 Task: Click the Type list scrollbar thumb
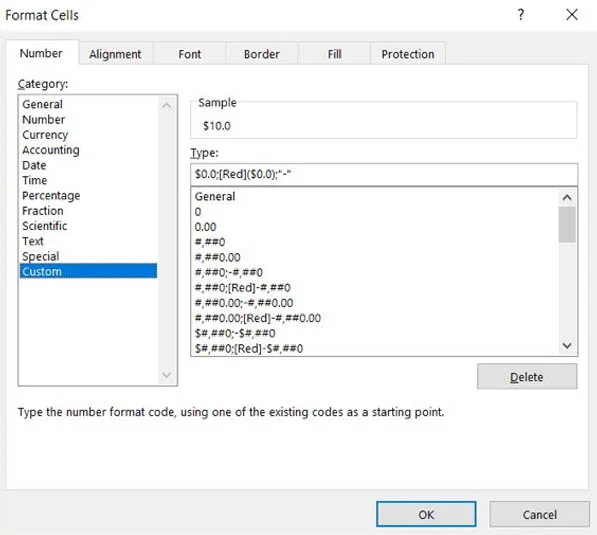pyautogui.click(x=567, y=225)
